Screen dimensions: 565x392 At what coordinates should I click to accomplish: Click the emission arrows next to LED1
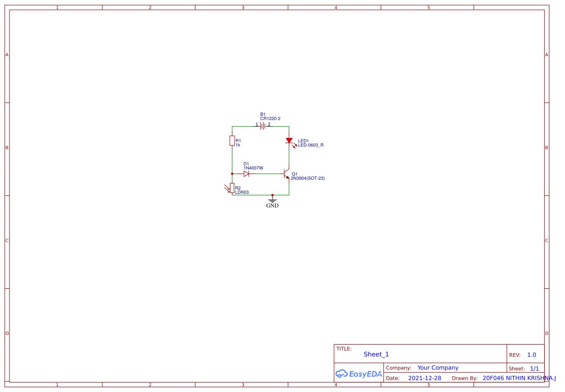coord(294,145)
